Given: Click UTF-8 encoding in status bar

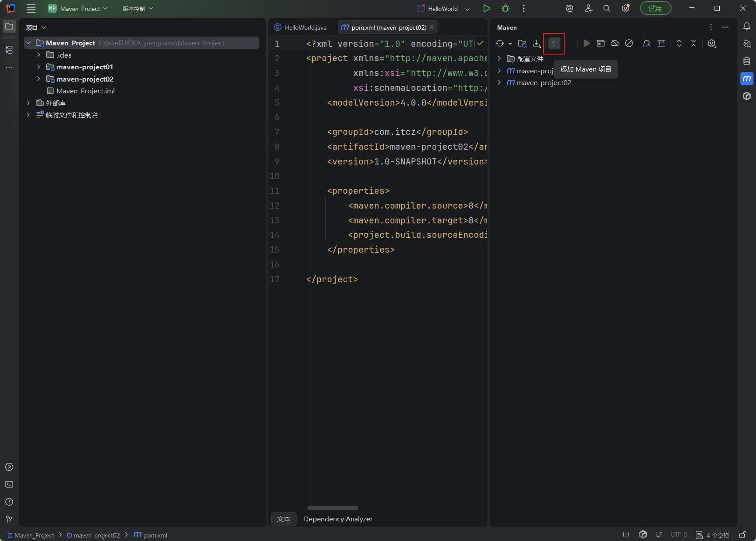Looking at the screenshot, I should pos(679,534).
